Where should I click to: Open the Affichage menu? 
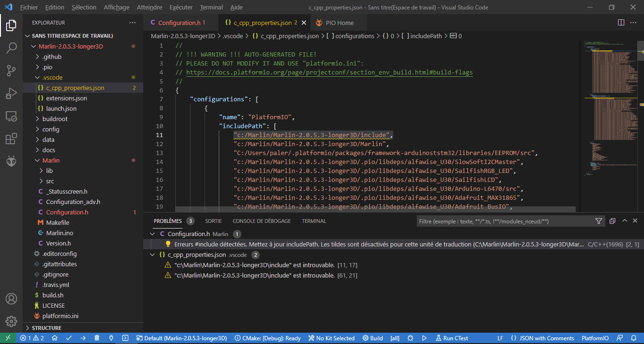(116, 8)
